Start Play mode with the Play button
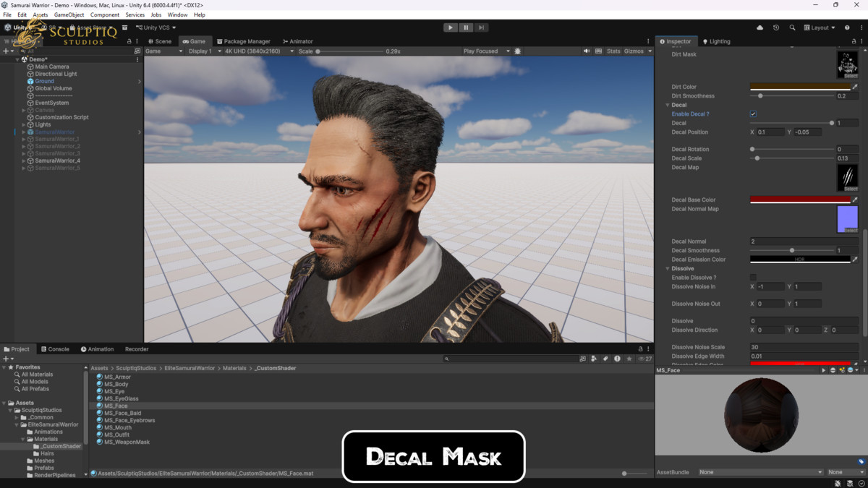The width and height of the screenshot is (868, 488). pyautogui.click(x=450, y=27)
